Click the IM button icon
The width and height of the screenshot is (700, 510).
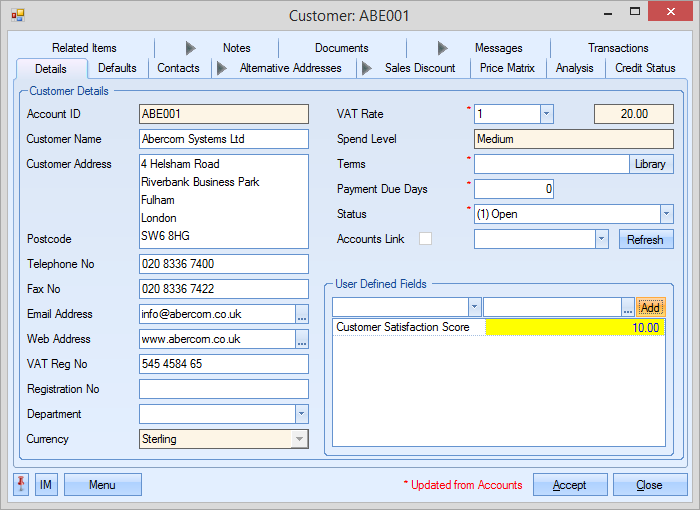pos(46,485)
